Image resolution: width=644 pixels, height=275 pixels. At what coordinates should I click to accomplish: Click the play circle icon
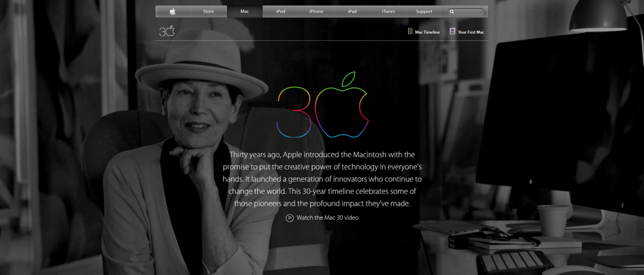[x=290, y=218]
